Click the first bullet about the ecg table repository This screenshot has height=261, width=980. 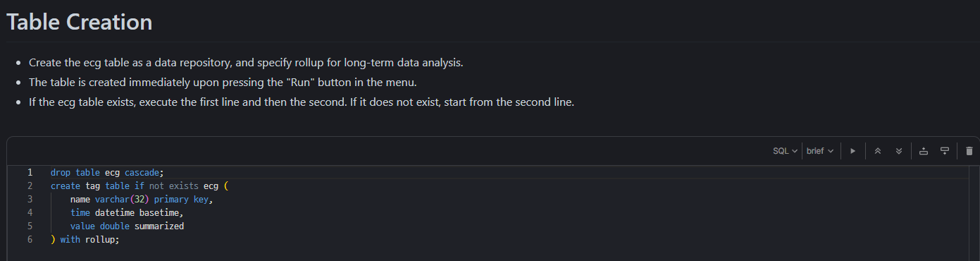(246, 63)
